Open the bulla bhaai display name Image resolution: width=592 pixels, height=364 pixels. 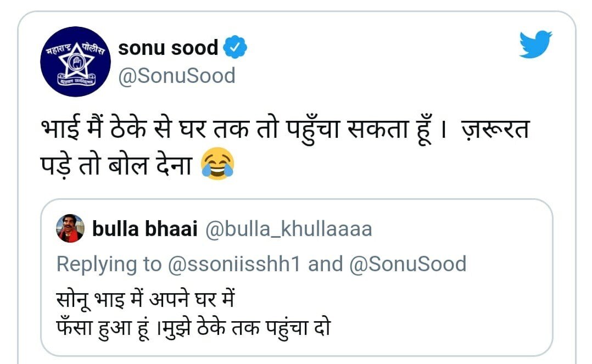pyautogui.click(x=144, y=229)
